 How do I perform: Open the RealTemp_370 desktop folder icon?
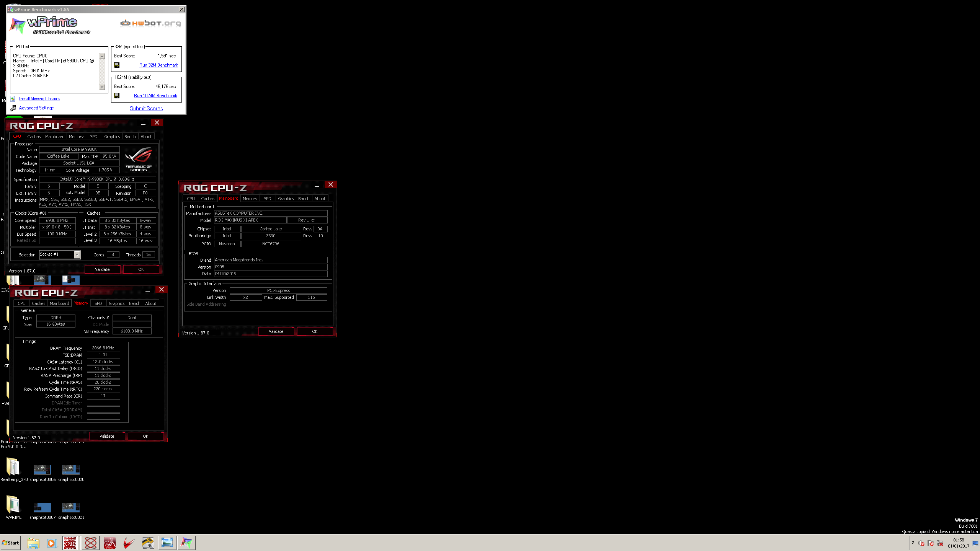pyautogui.click(x=13, y=466)
